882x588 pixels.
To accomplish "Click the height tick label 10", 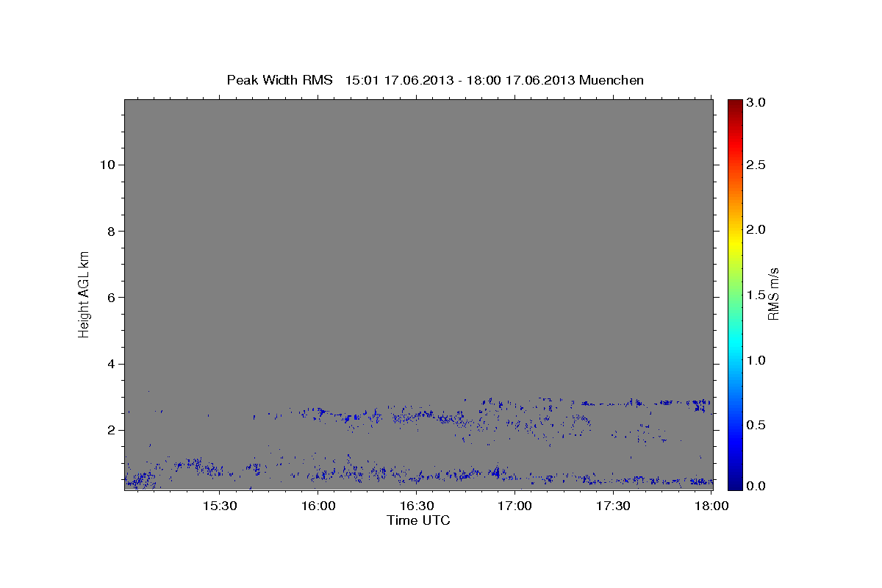I will pyautogui.click(x=107, y=165).
